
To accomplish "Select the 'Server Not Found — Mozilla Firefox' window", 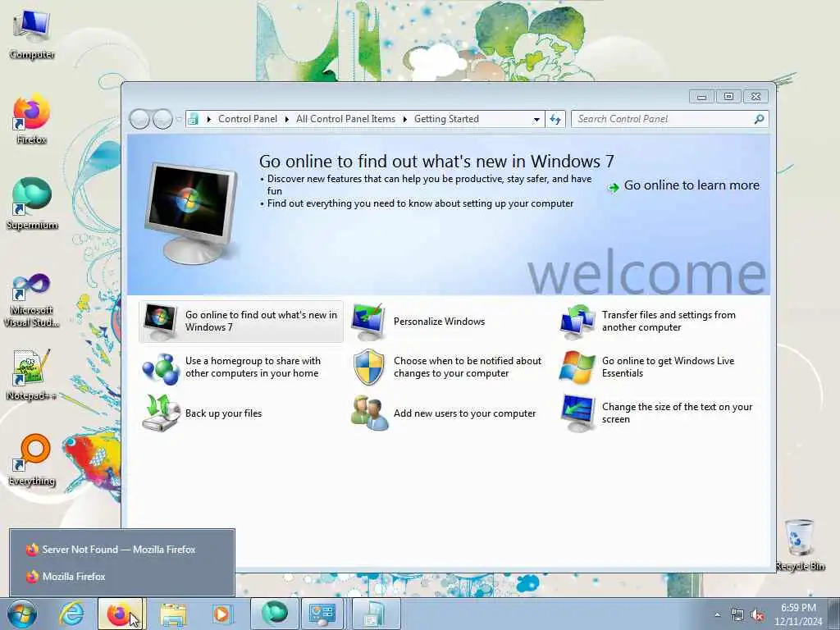I will (121, 550).
